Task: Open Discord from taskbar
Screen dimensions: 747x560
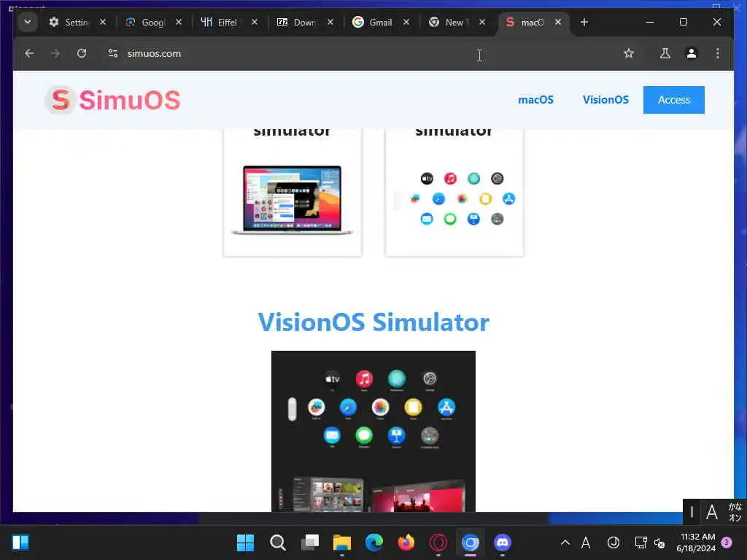Action: 503,542
